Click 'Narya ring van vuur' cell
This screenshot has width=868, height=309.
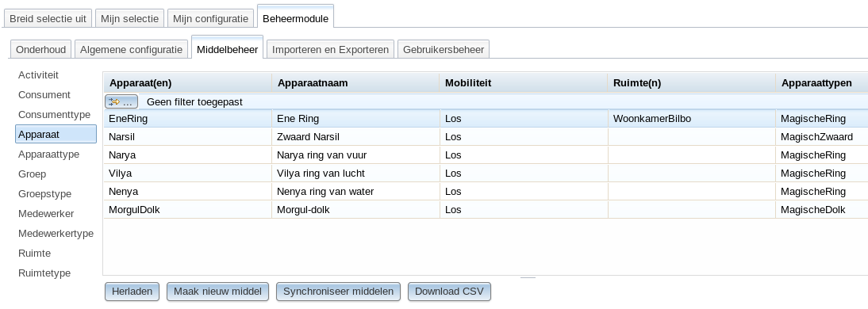(356, 154)
